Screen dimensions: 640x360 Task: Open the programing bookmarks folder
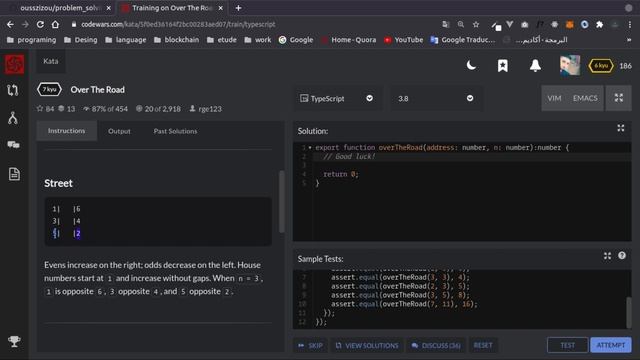(x=32, y=40)
